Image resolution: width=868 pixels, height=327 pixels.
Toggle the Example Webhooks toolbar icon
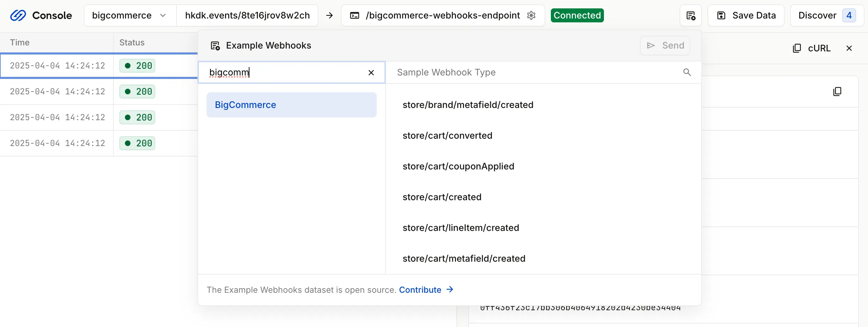click(x=691, y=15)
